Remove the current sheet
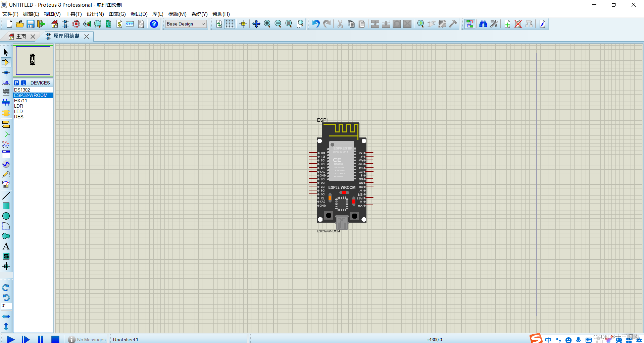 point(518,24)
